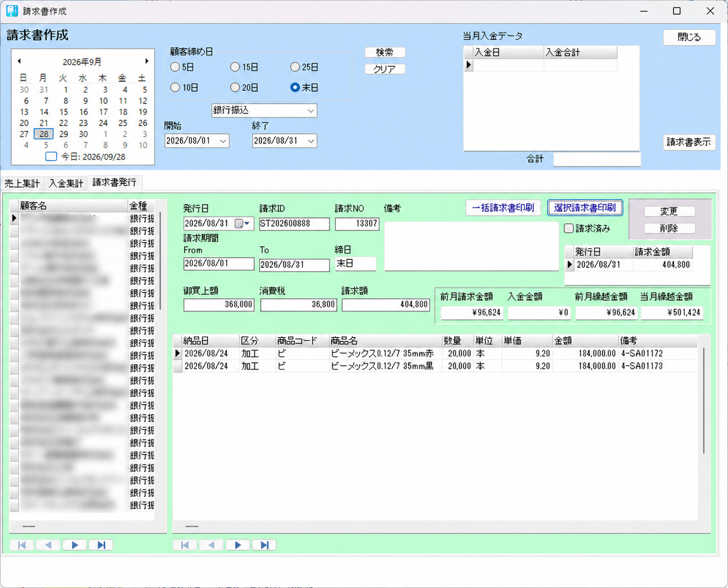
Task: Click the 合計 field under 当月入金データ
Action: (x=597, y=159)
